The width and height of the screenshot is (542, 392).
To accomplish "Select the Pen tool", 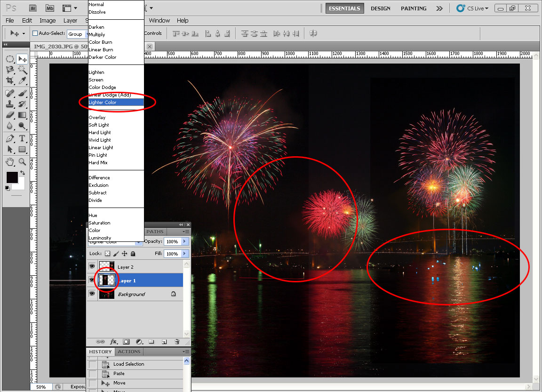I will coord(10,138).
